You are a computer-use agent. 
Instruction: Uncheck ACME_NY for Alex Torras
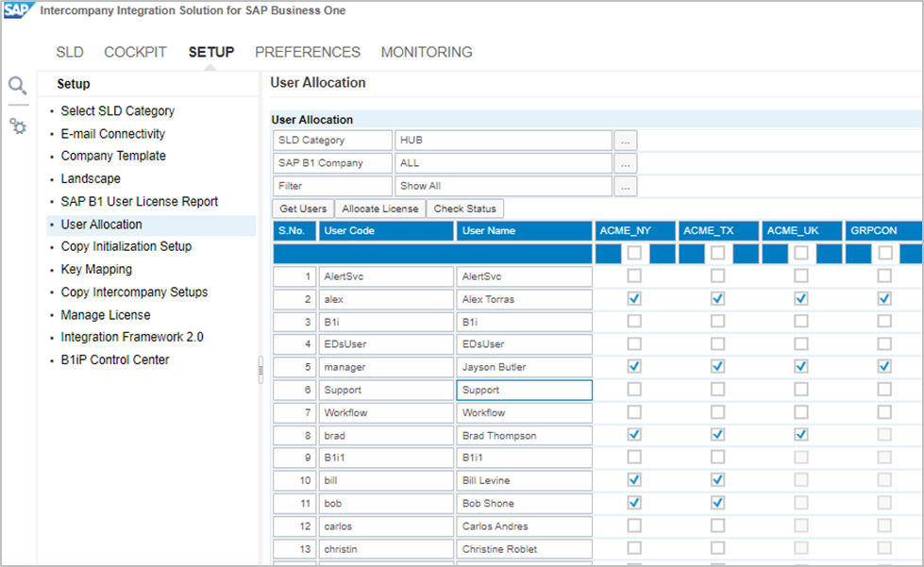point(634,299)
